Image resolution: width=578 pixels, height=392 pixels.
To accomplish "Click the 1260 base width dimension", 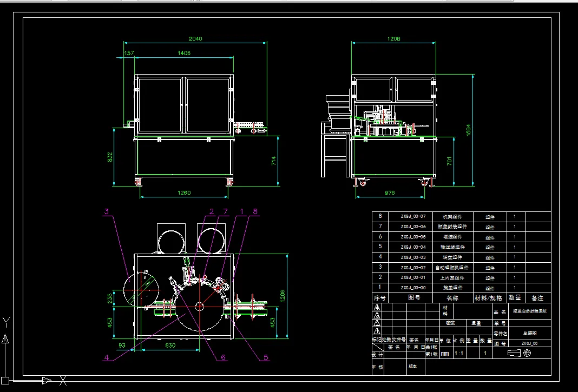I will click(x=184, y=192).
